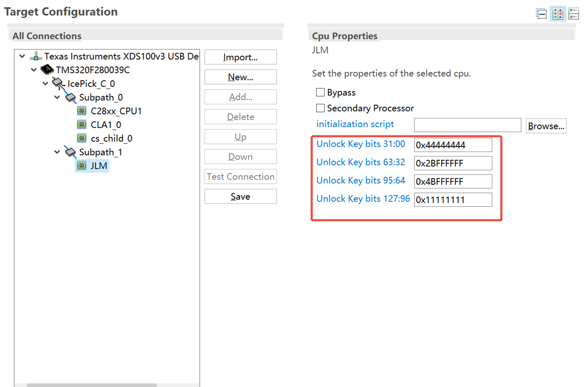Select the TMS320F280039C tree item

pos(93,70)
